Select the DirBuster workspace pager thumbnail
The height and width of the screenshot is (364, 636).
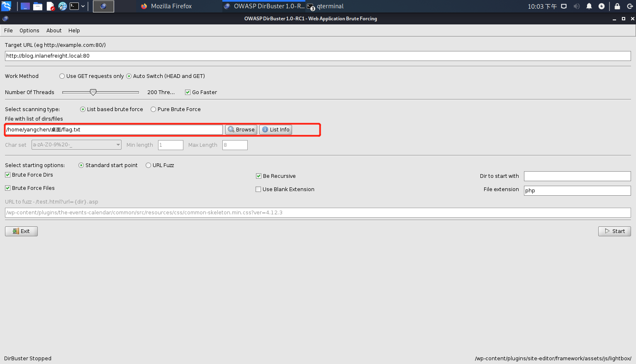click(104, 6)
